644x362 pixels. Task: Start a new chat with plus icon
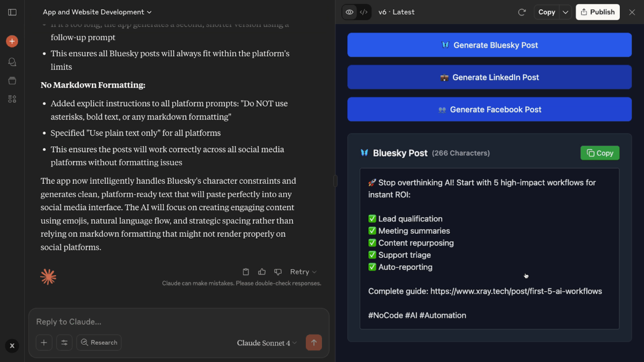coord(12,41)
